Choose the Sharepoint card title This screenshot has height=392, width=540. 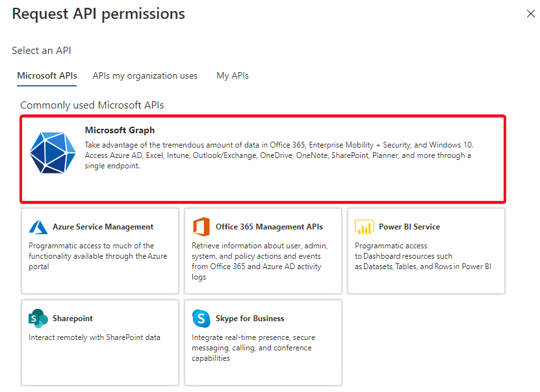(x=73, y=319)
